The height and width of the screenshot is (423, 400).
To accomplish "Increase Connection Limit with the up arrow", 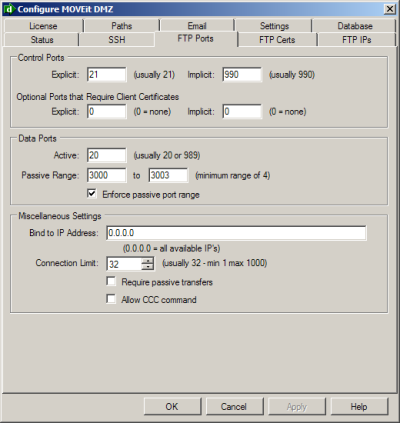I will [148, 260].
